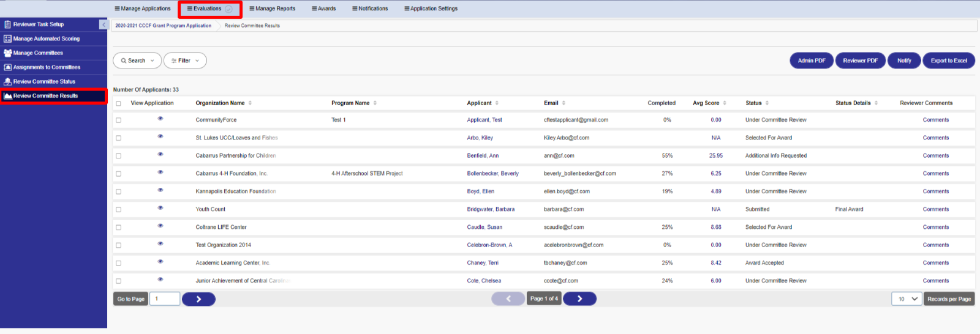Expand the Search dropdown
Viewport: 980px width, 334px height.
coord(137,61)
